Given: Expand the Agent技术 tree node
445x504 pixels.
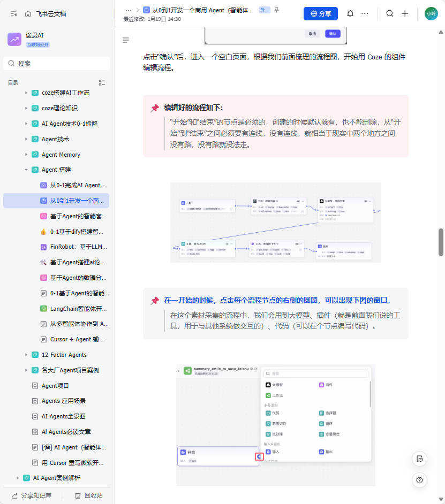Looking at the screenshot, I should tap(26, 139).
